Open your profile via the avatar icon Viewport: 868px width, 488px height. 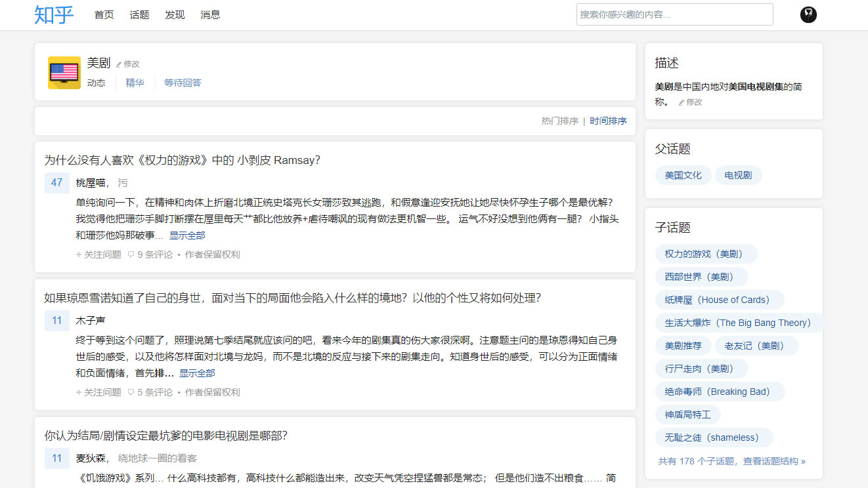(x=808, y=14)
